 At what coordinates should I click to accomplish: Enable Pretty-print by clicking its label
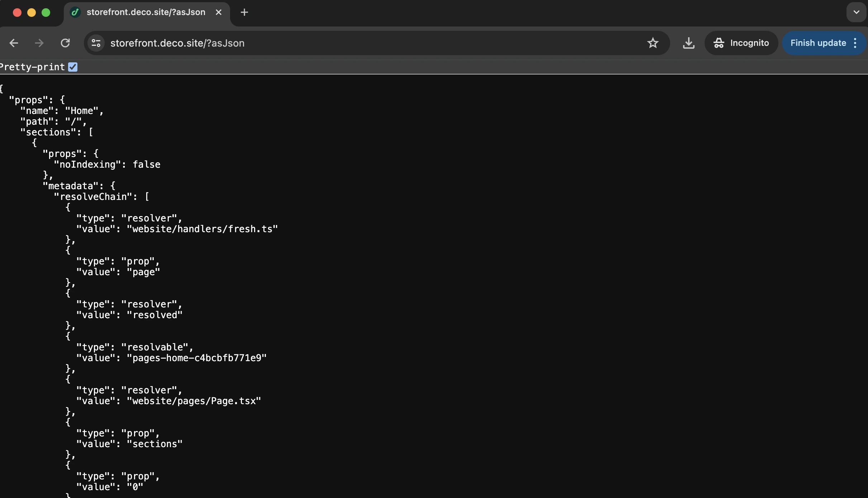point(32,67)
